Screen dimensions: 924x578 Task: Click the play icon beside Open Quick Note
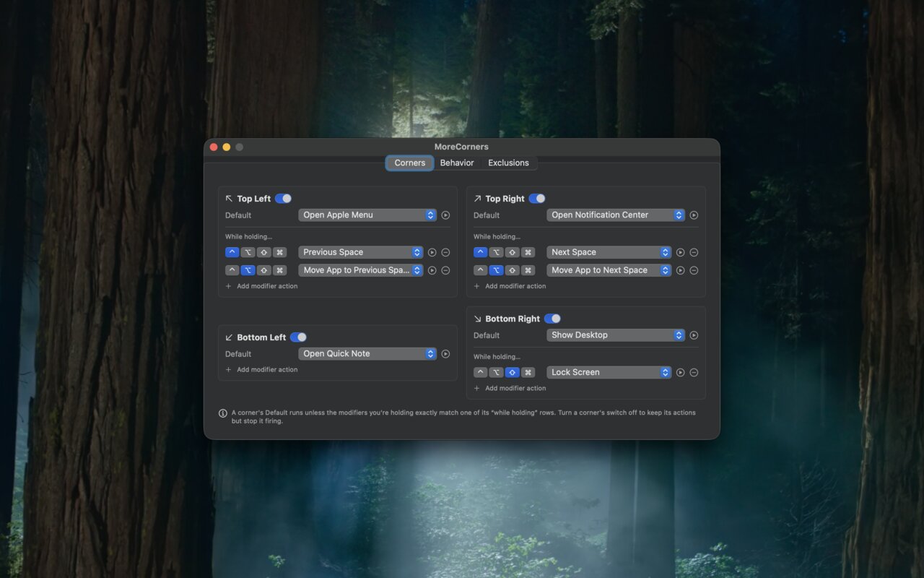point(445,354)
